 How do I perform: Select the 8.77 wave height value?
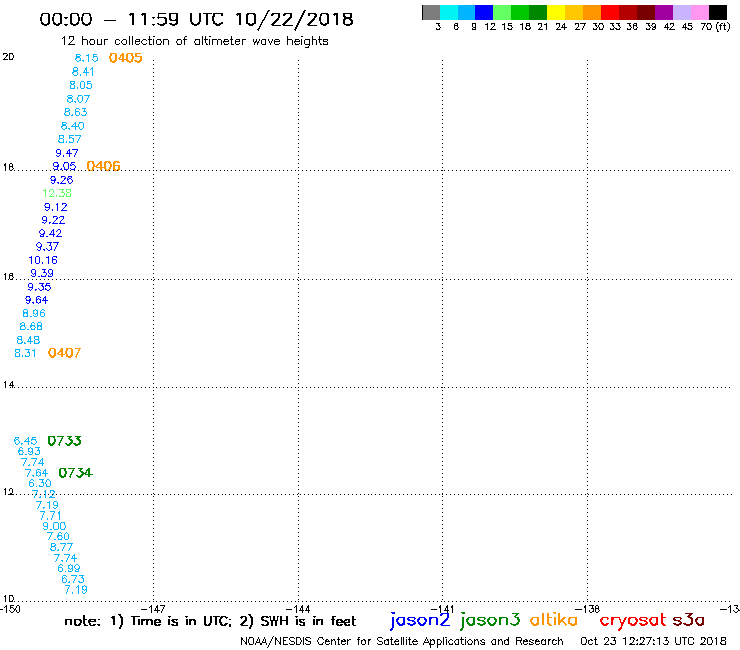(61, 547)
